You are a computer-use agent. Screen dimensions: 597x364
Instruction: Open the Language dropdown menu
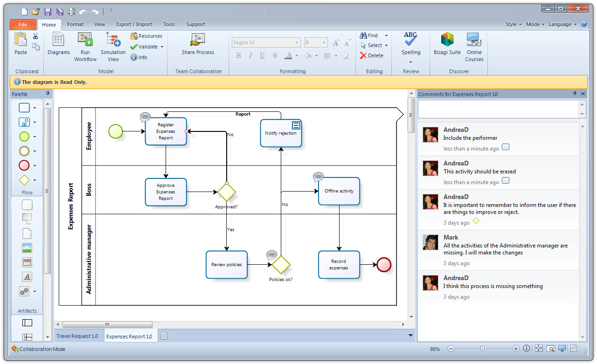(x=562, y=24)
